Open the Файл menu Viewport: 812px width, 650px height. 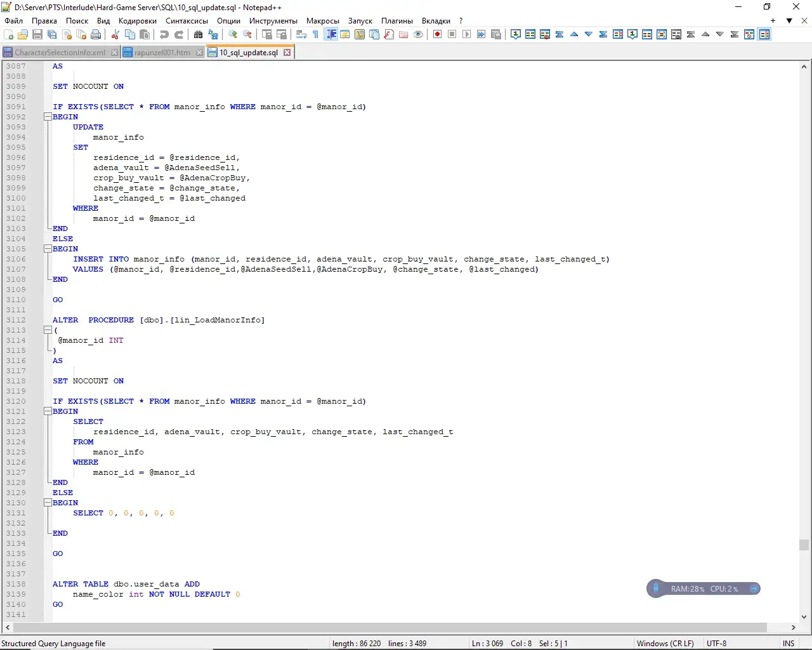tap(13, 21)
